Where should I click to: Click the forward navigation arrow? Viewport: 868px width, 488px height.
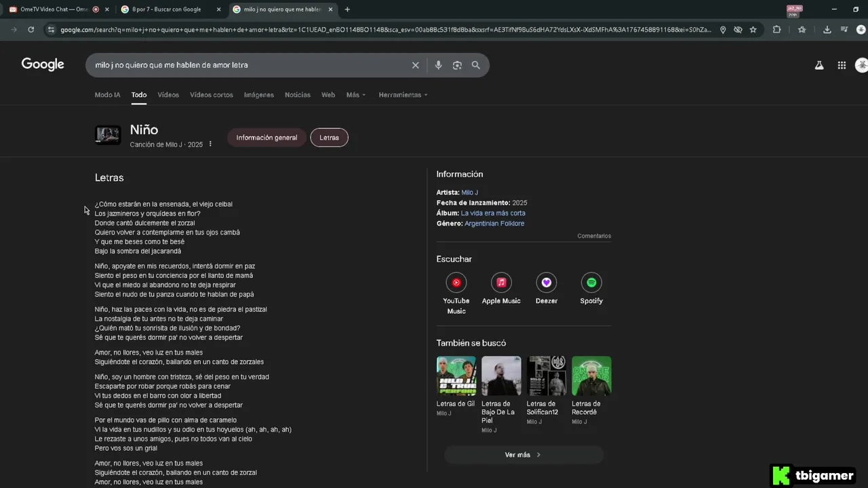pos(14,30)
